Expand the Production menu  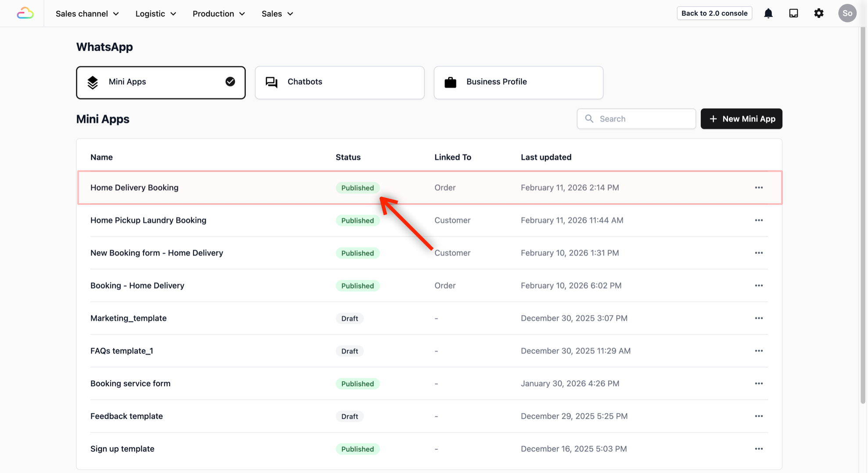pos(219,14)
